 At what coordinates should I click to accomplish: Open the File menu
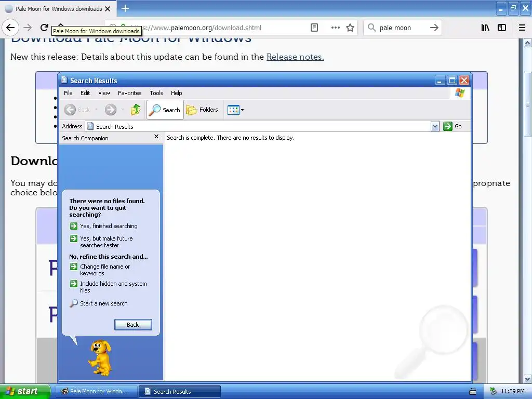point(68,93)
